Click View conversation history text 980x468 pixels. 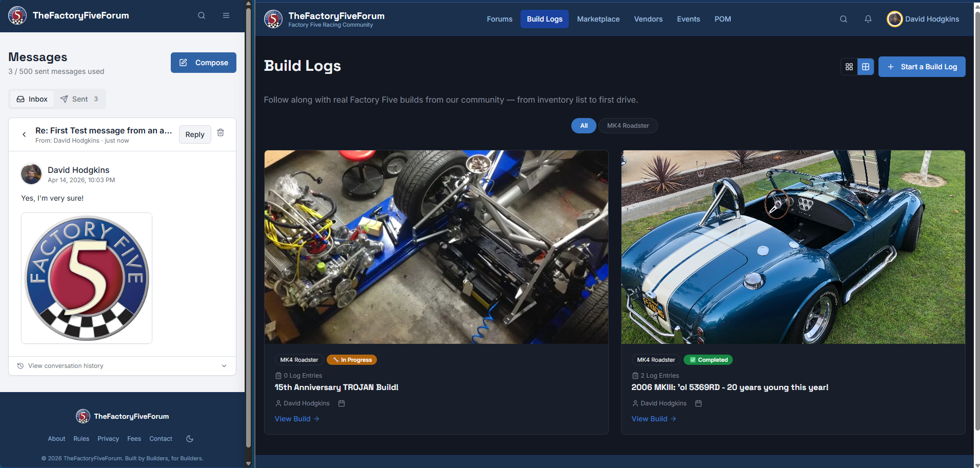[66, 366]
